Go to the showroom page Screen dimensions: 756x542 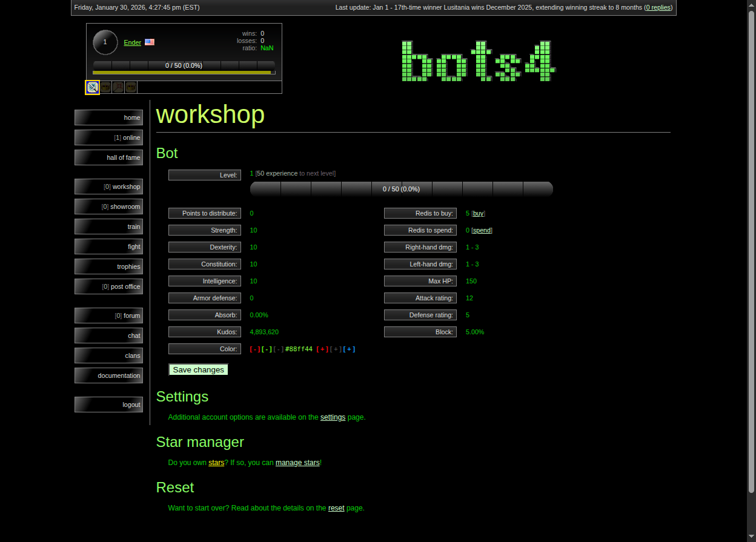(x=109, y=207)
